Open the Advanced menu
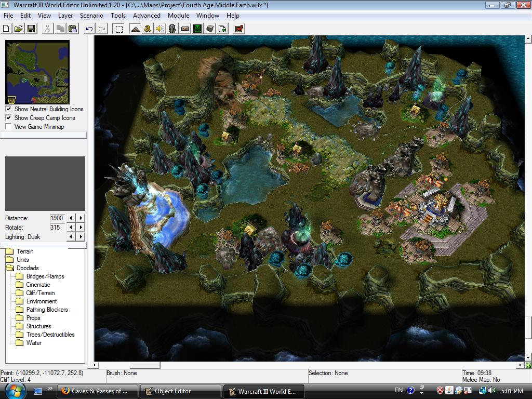 [x=147, y=16]
